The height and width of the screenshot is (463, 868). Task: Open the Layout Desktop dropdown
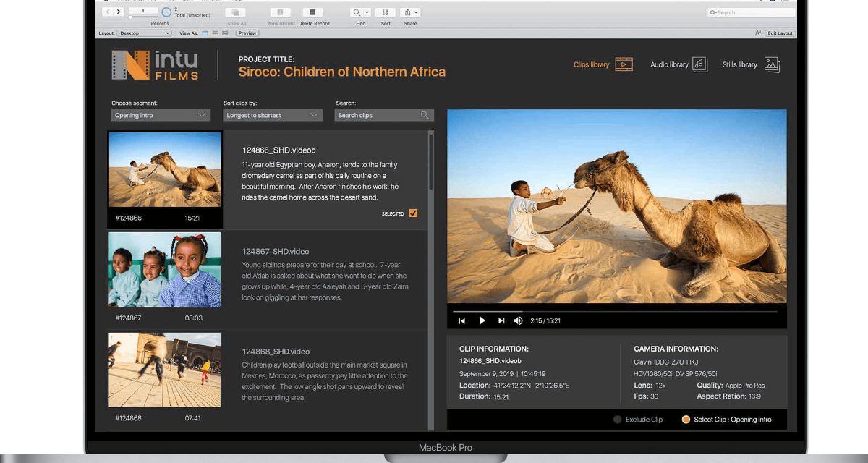click(145, 33)
